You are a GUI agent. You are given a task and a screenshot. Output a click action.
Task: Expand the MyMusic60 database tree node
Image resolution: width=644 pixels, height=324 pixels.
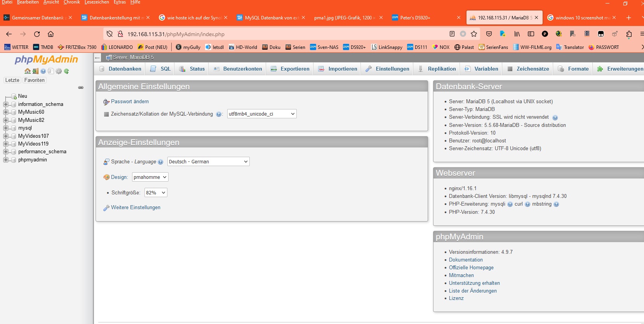pos(5,112)
